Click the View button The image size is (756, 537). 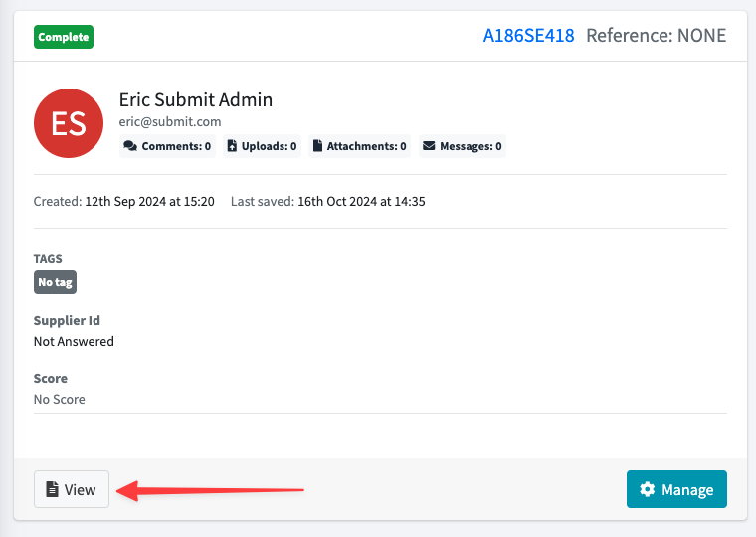pos(72,489)
